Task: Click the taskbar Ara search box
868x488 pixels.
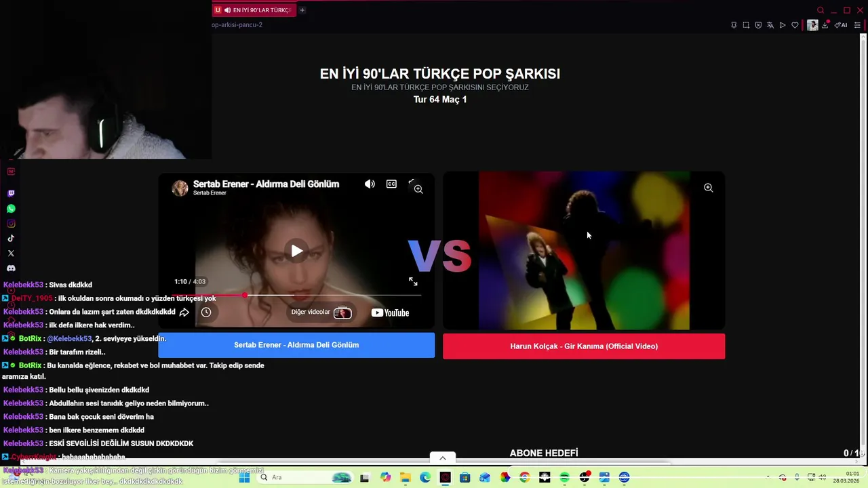Action: [x=305, y=478]
